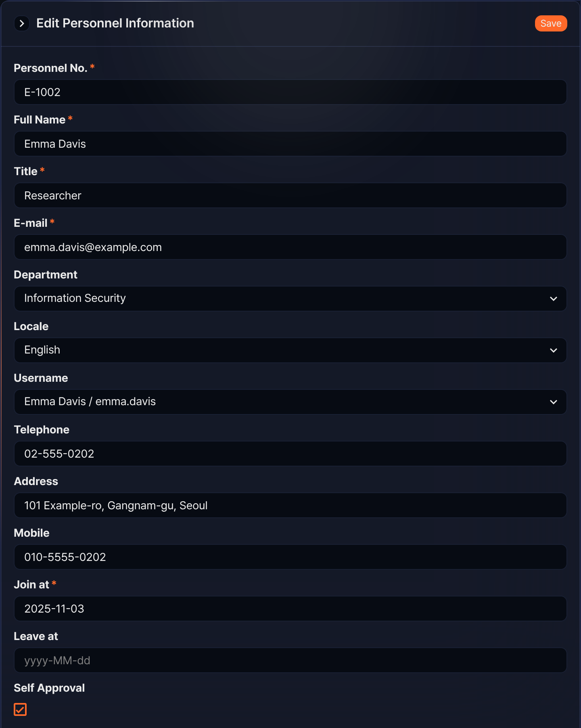Click the Self Approval label
Screen dimensions: 581x728
coord(49,688)
